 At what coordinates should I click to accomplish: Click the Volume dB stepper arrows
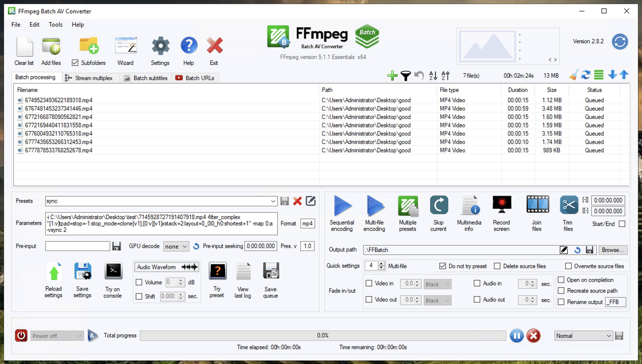coord(181,282)
